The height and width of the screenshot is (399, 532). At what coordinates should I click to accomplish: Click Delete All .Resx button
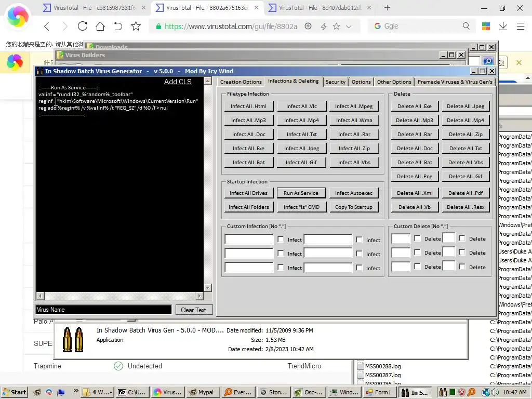[x=465, y=207]
